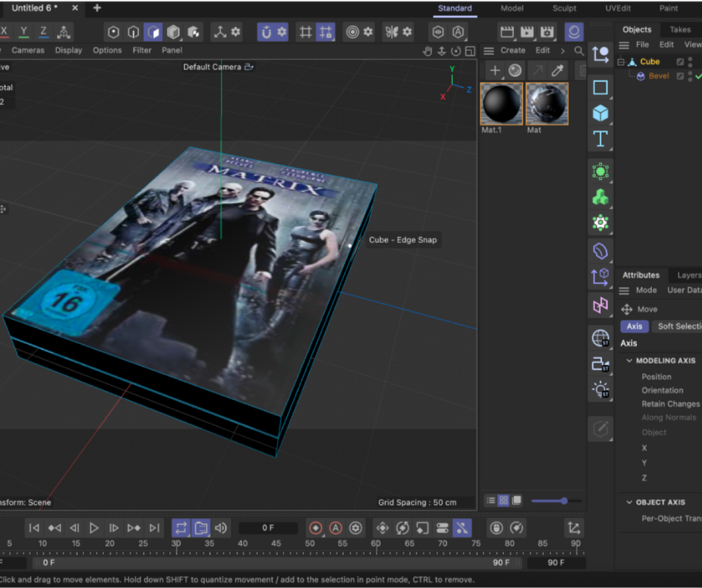Switch to the Sculpt layout tab
Image resolution: width=702 pixels, height=588 pixels.
pyautogui.click(x=564, y=8)
